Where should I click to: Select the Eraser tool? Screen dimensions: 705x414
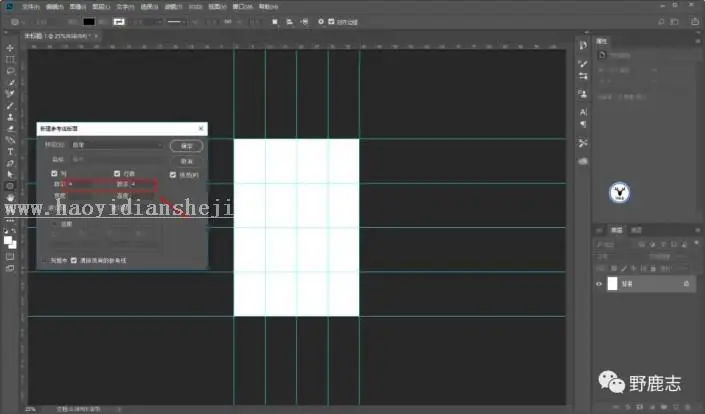pos(10,129)
